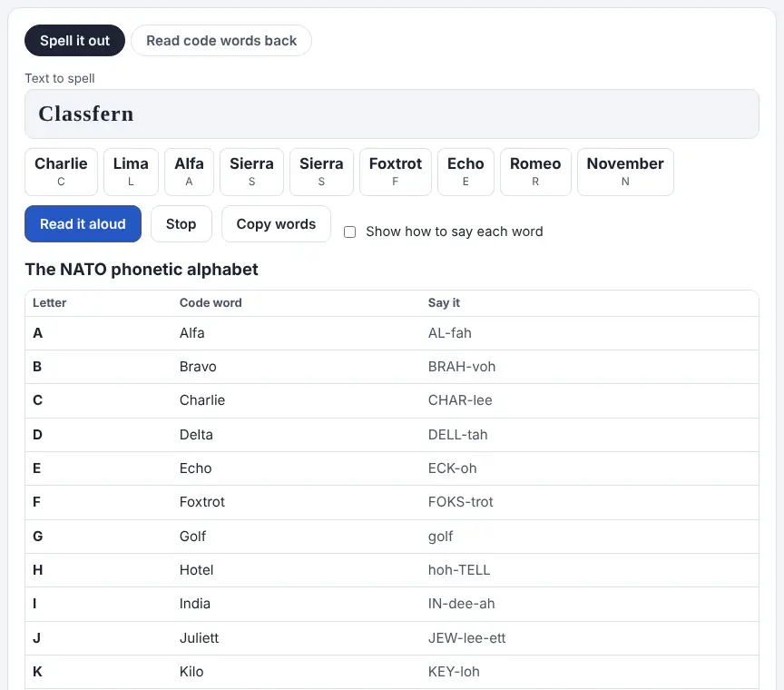Click the pronunciation hoh-TELL
The width and height of the screenshot is (784, 690).
coord(459,570)
